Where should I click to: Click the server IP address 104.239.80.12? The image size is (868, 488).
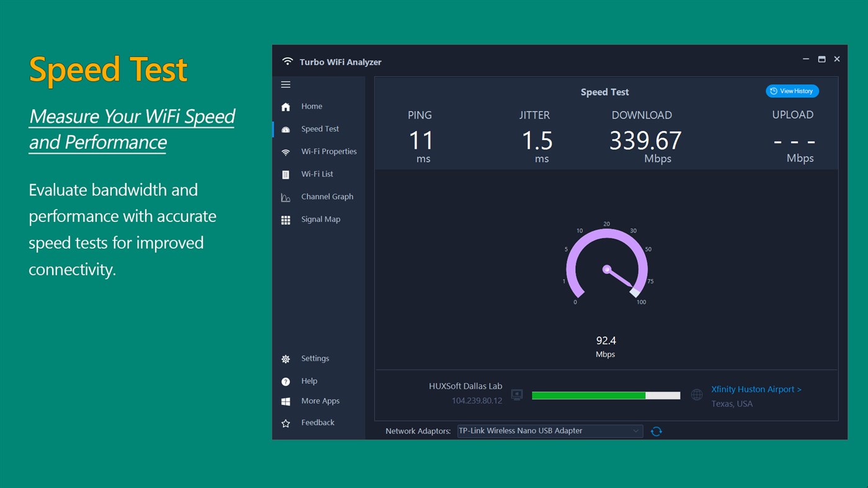point(477,400)
